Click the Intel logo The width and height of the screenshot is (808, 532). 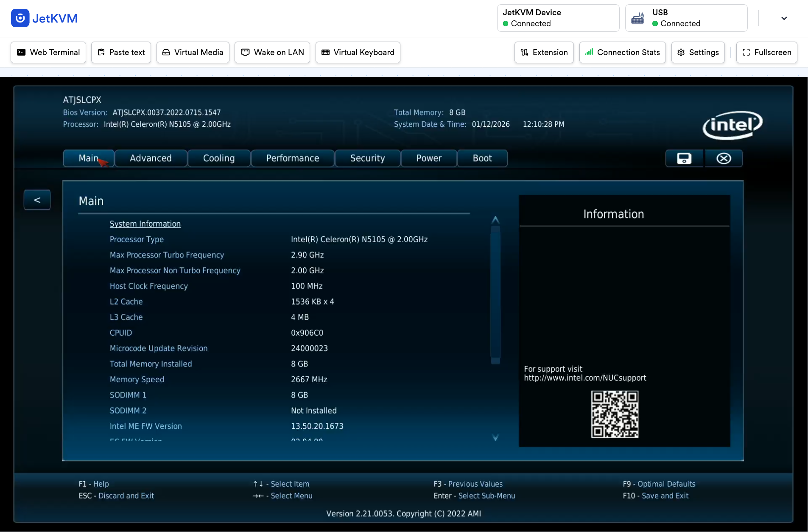(733, 125)
